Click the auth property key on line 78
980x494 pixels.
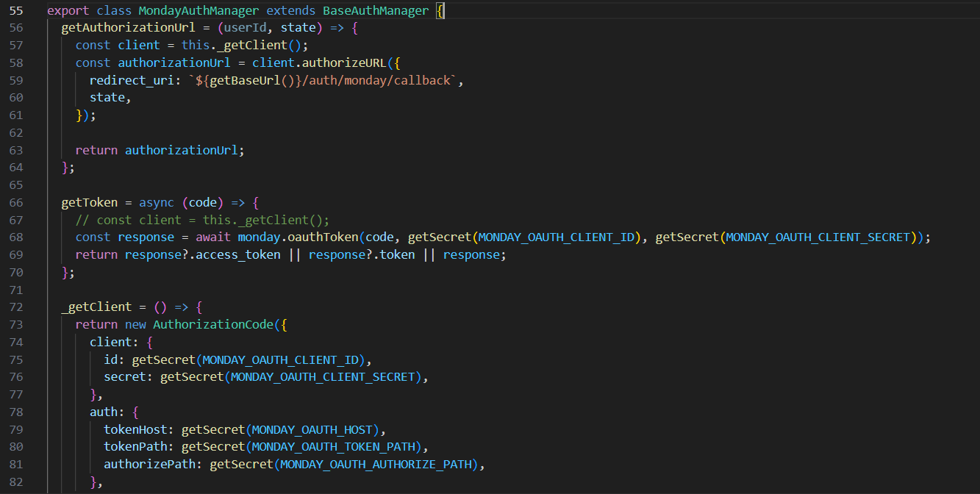pyautogui.click(x=104, y=412)
